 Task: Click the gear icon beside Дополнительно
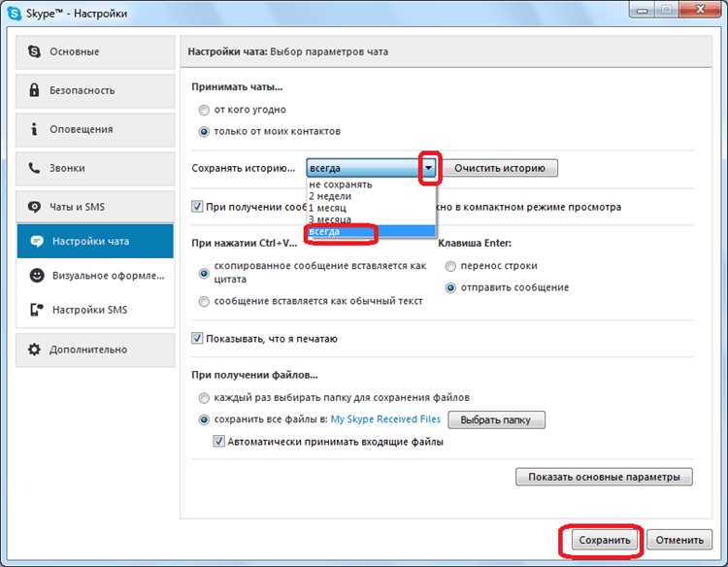[x=34, y=350]
